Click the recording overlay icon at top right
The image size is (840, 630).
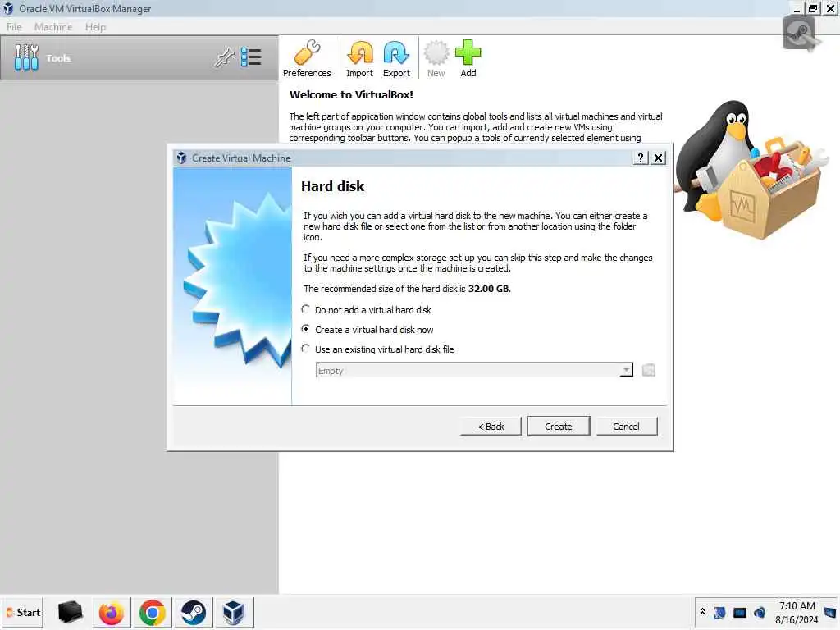(799, 34)
